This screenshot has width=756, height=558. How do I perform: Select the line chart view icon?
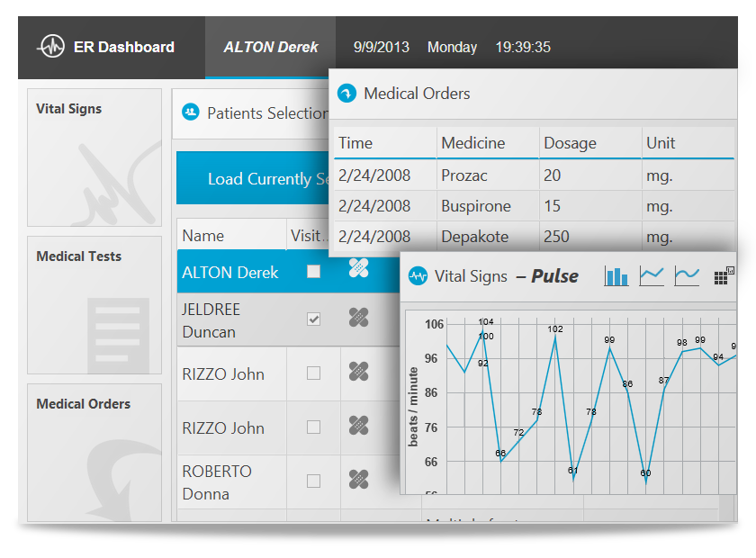(x=652, y=276)
